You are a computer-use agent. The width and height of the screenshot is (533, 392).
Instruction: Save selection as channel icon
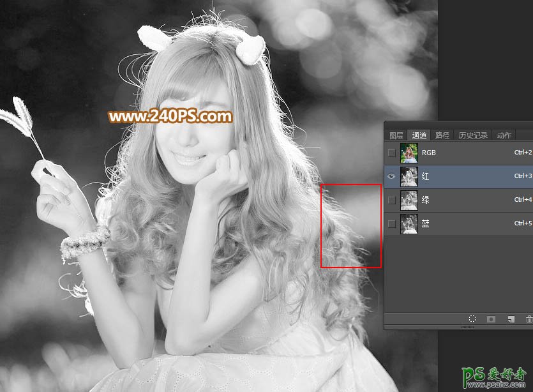491,319
